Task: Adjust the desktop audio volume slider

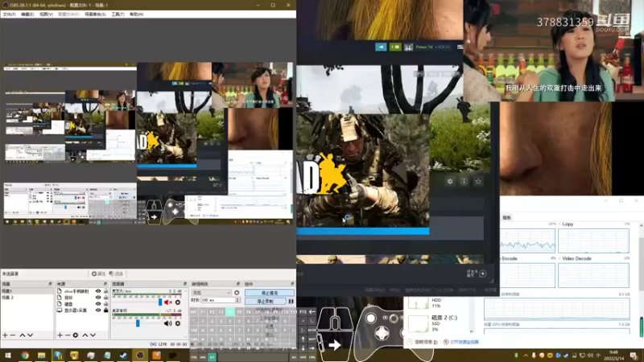Action: pos(137,323)
